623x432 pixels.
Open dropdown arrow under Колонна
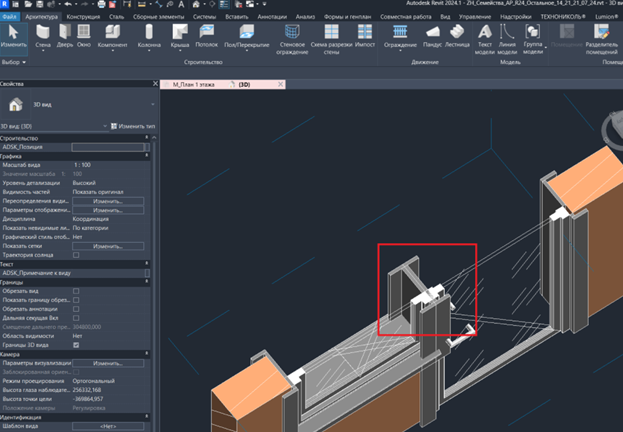(149, 51)
